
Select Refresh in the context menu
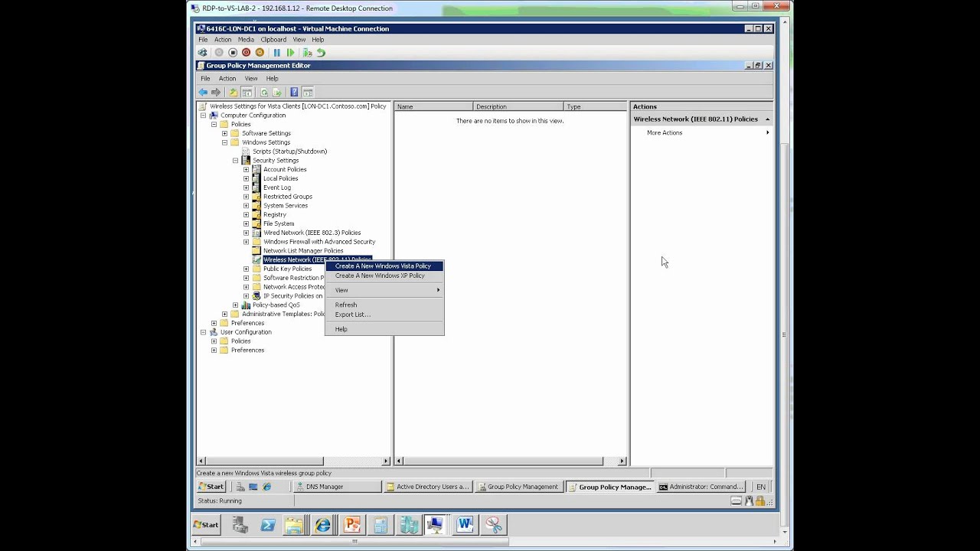pos(384,305)
